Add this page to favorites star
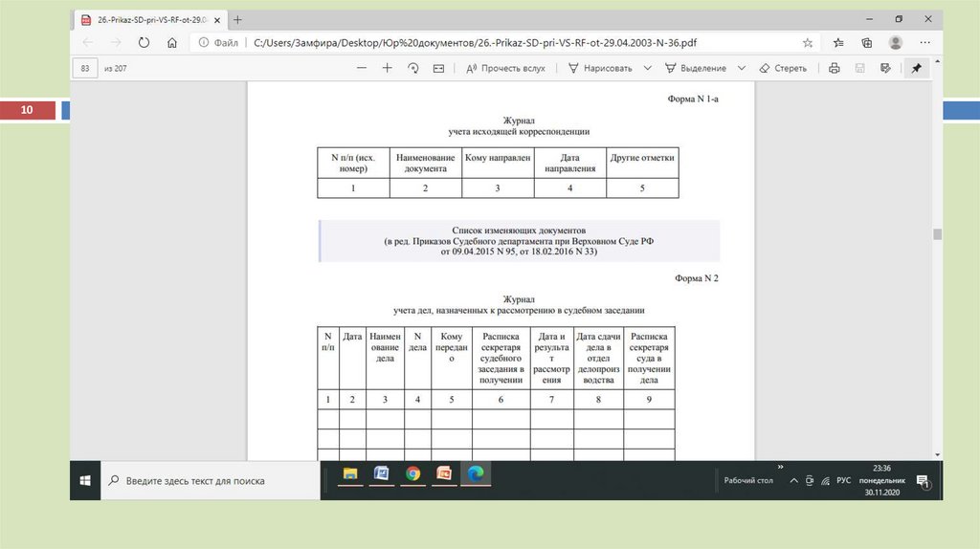The image size is (980, 549). point(808,42)
